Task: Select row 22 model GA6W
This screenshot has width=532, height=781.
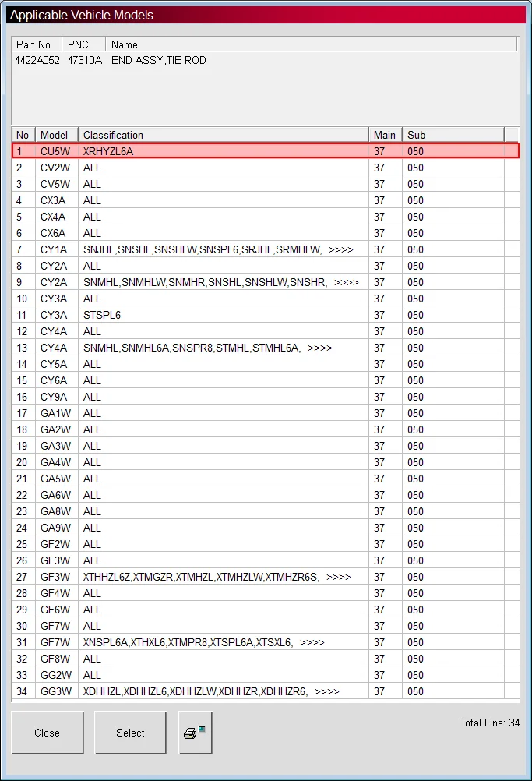Action: click(56, 495)
